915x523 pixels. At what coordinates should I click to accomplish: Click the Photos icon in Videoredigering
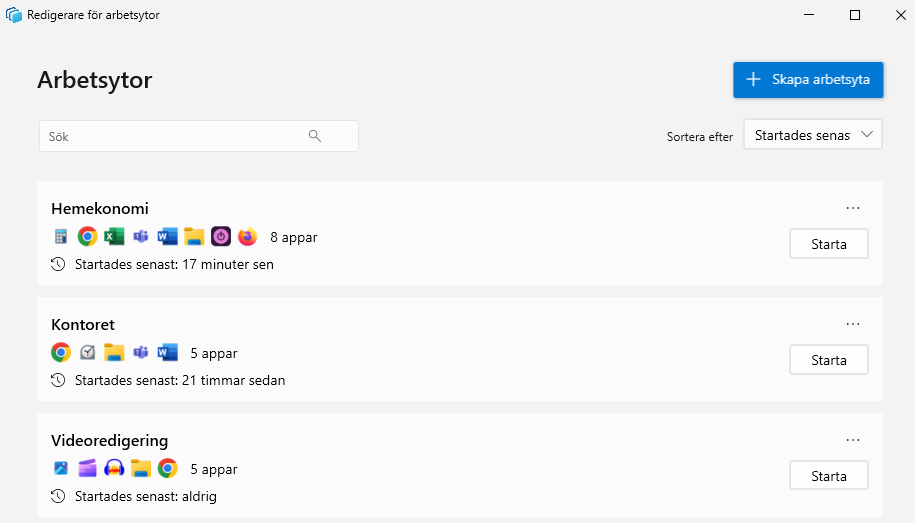pyautogui.click(x=60, y=469)
